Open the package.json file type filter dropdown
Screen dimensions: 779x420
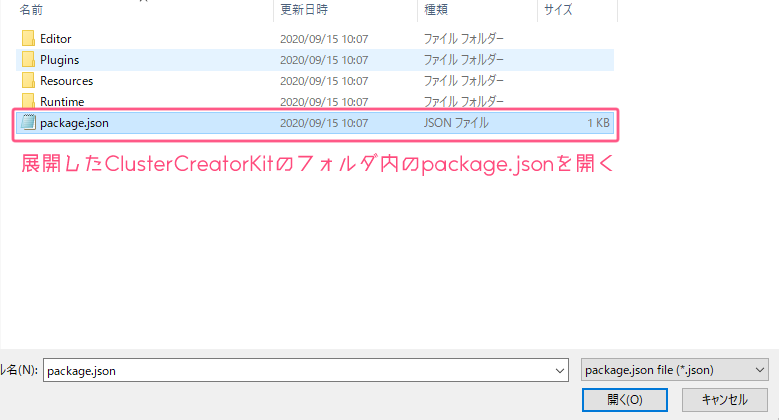click(674, 370)
